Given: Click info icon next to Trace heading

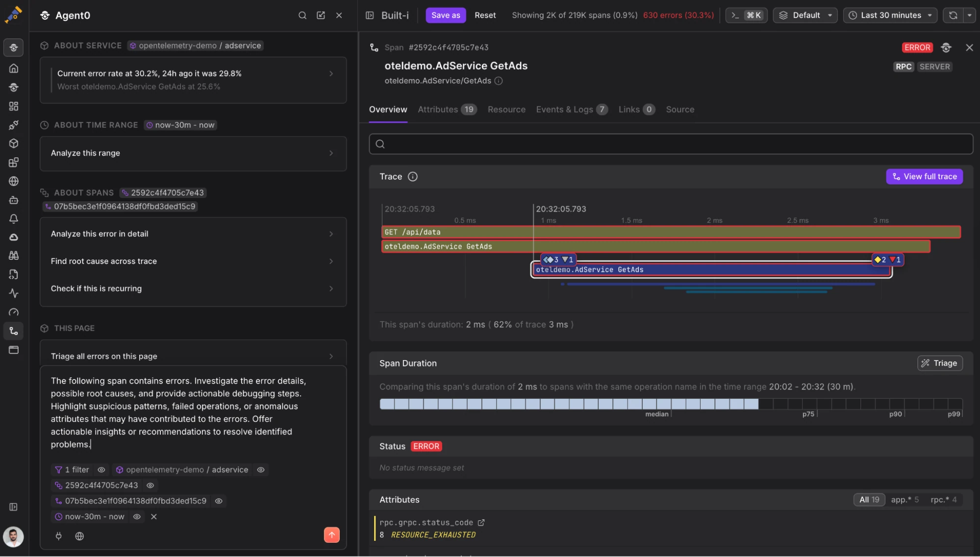Looking at the screenshot, I should [413, 176].
